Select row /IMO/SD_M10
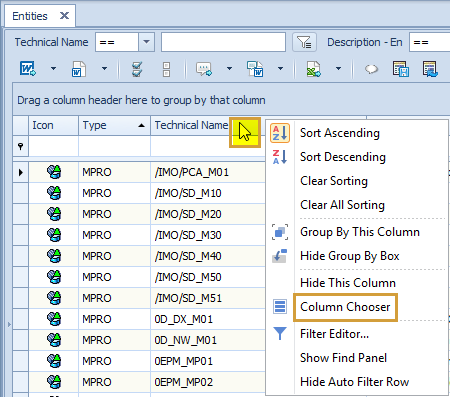 188,193
